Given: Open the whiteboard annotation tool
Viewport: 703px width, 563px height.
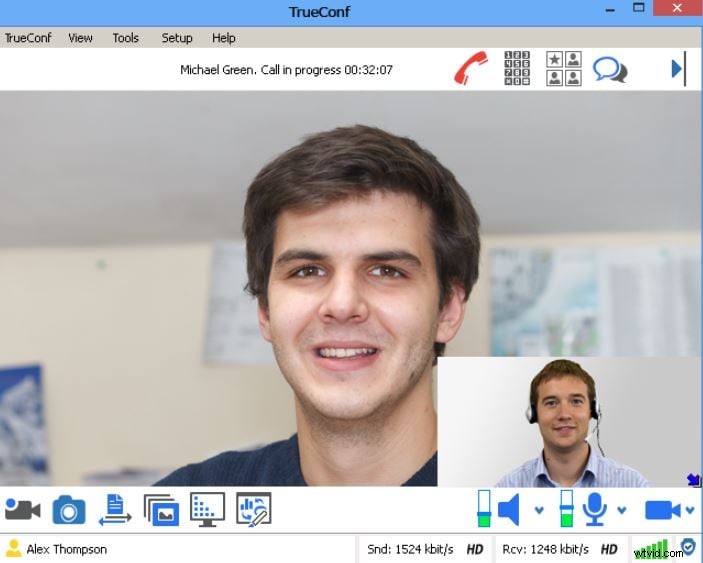Looking at the screenshot, I should [254, 509].
